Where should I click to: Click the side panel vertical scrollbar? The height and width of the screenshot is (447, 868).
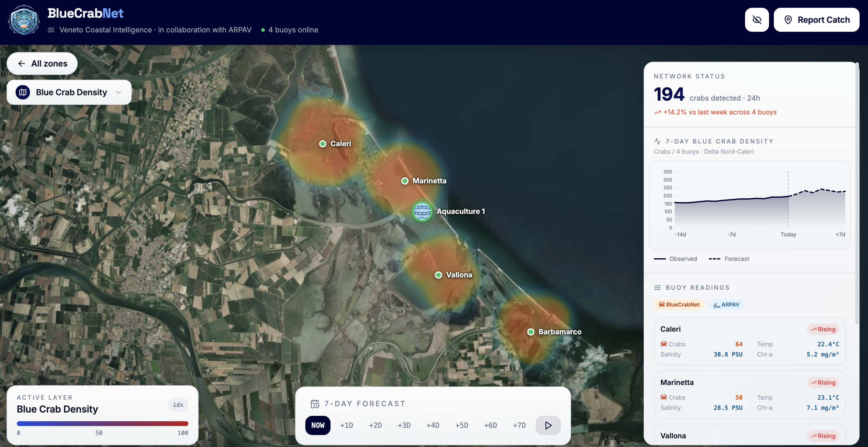click(x=857, y=194)
